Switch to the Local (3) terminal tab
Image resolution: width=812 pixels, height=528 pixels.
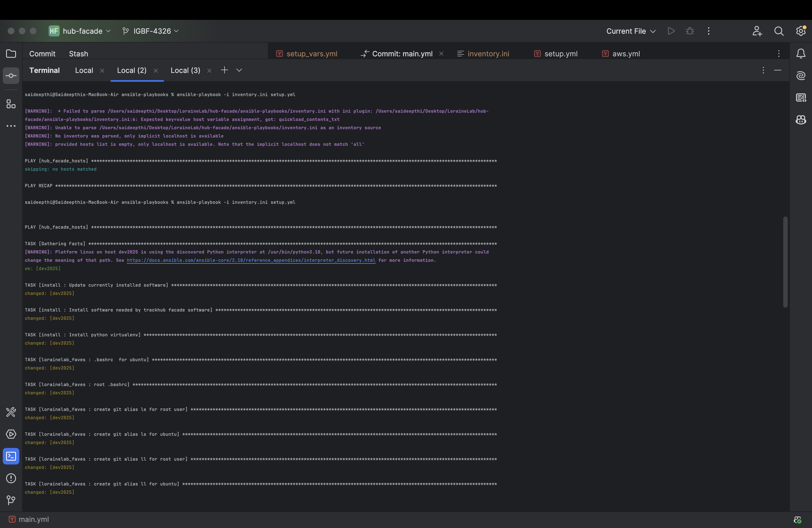point(185,70)
